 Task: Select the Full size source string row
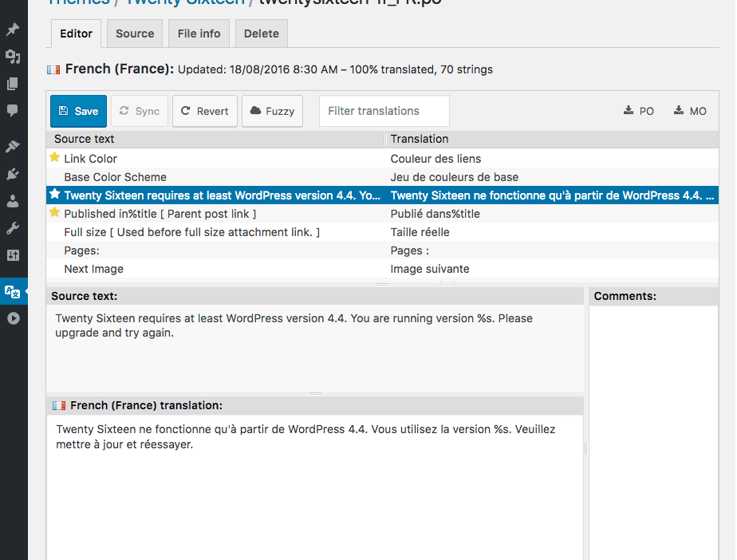[191, 232]
